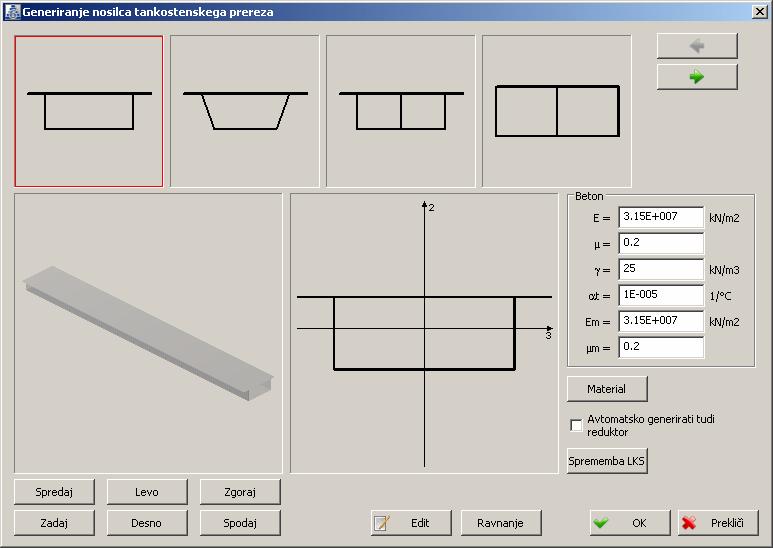
Task: Edit the E modulus field
Action: (661, 217)
